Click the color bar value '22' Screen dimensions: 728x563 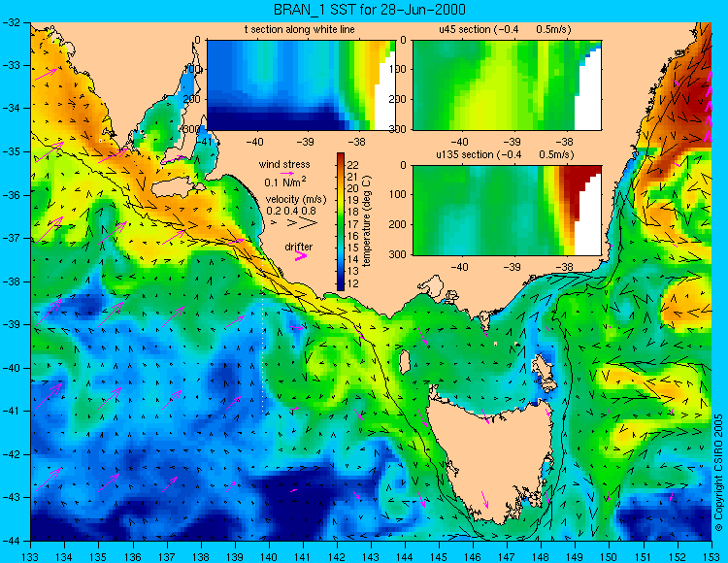pos(353,165)
